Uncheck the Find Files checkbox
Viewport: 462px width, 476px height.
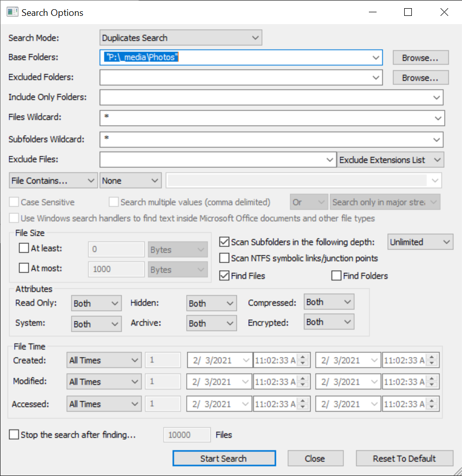pyautogui.click(x=224, y=276)
